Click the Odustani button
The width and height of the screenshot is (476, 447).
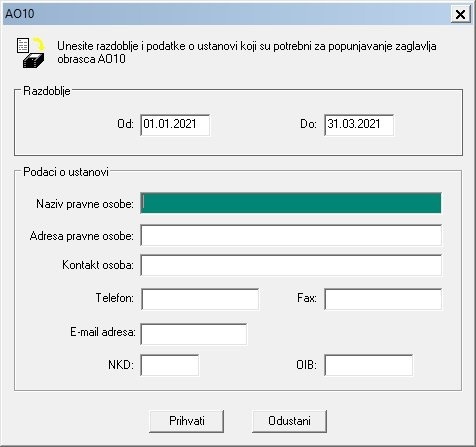[x=289, y=421]
